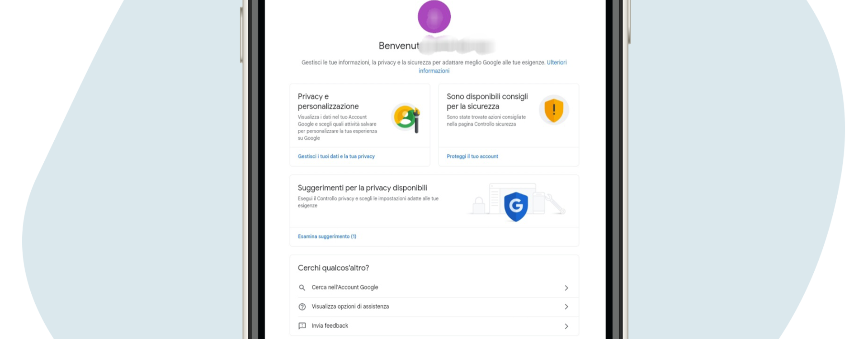Image resolution: width=868 pixels, height=339 pixels.
Task: Click the feedback speech bubble icon
Action: [302, 326]
